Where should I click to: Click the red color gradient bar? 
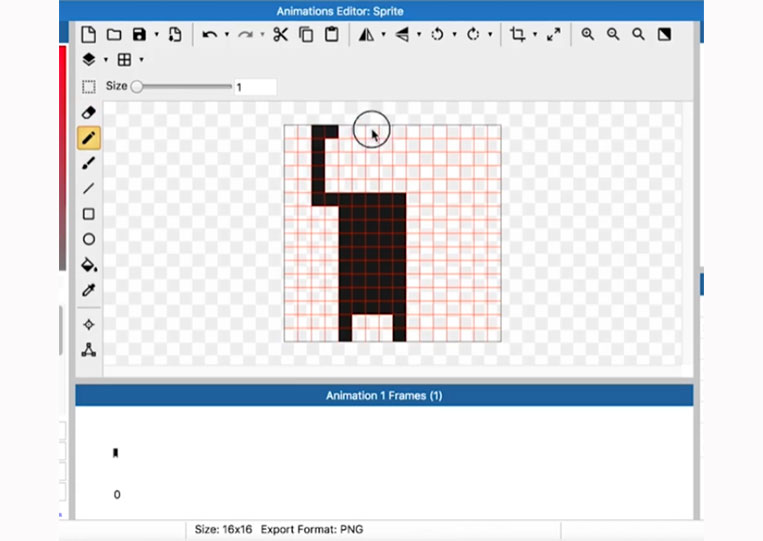point(62,158)
